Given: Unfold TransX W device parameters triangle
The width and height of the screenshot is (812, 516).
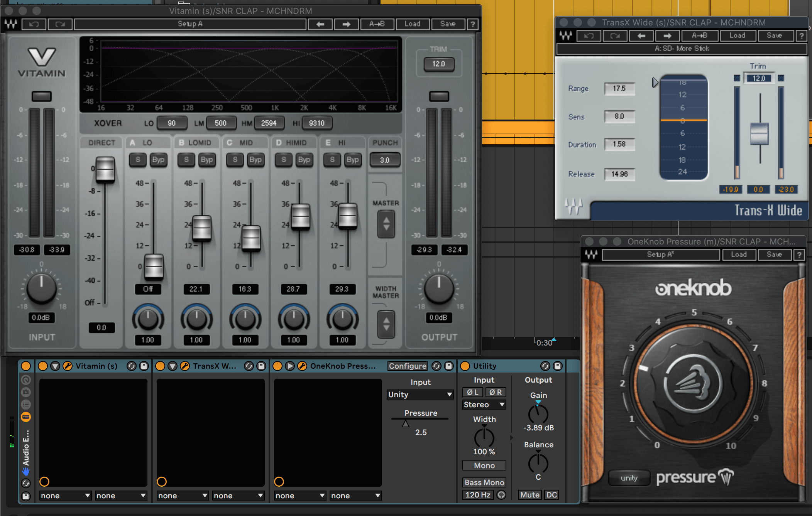Looking at the screenshot, I should click(x=173, y=366).
